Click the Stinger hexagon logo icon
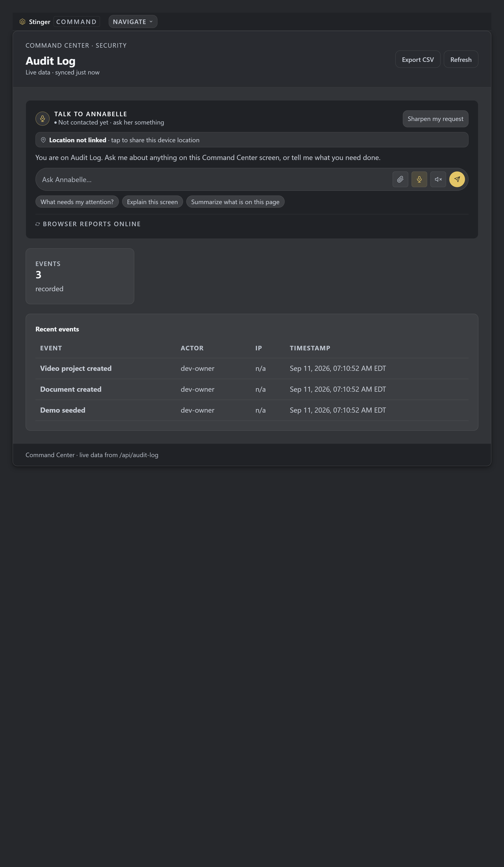Screen dimensions: 504x867 (x=22, y=22)
